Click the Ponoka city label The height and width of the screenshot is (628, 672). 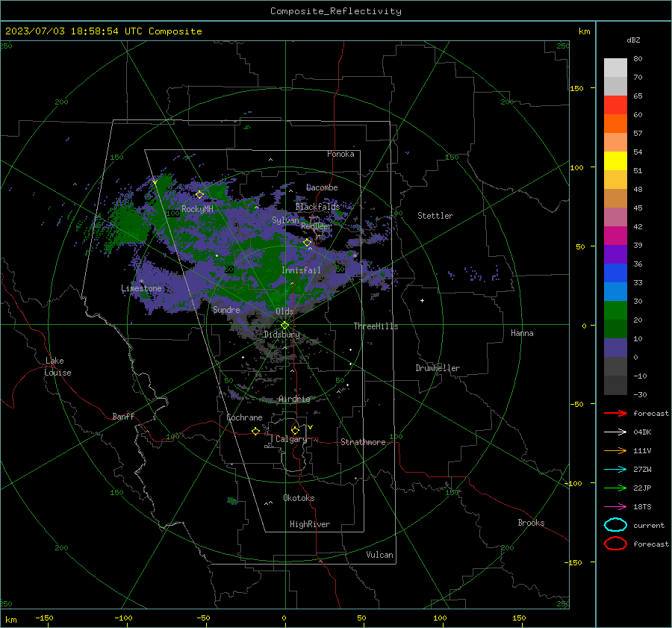(x=340, y=154)
